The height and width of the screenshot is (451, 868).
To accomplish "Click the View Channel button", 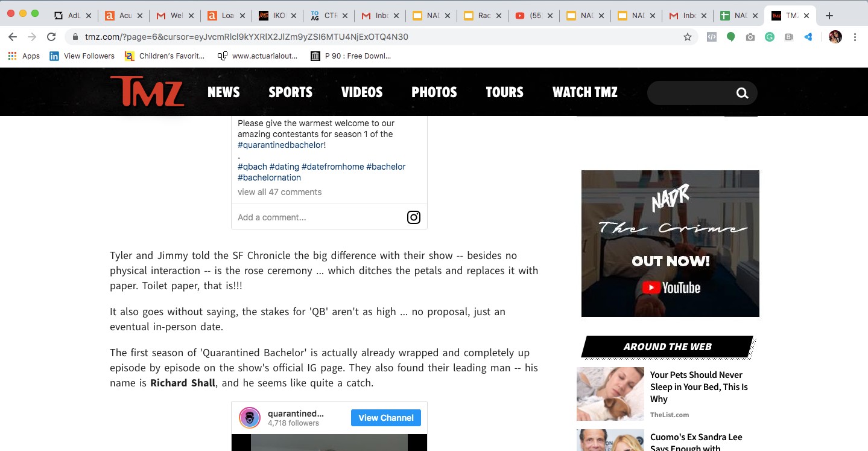I will click(386, 418).
